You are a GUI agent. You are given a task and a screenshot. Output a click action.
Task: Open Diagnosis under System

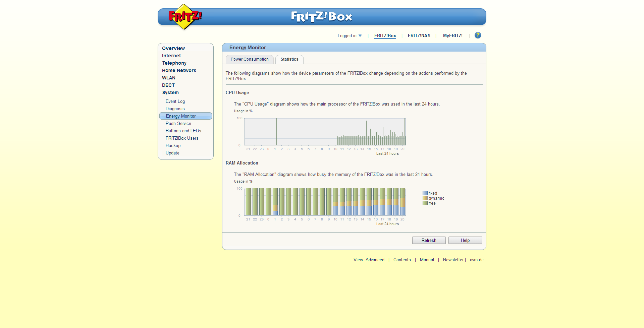175,109
